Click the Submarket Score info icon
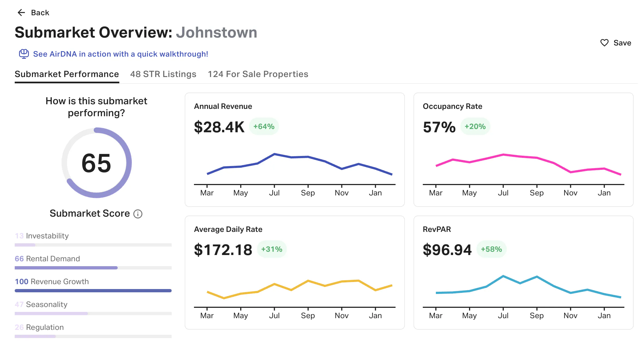Viewport: 644px width, 350px height. [x=138, y=214]
